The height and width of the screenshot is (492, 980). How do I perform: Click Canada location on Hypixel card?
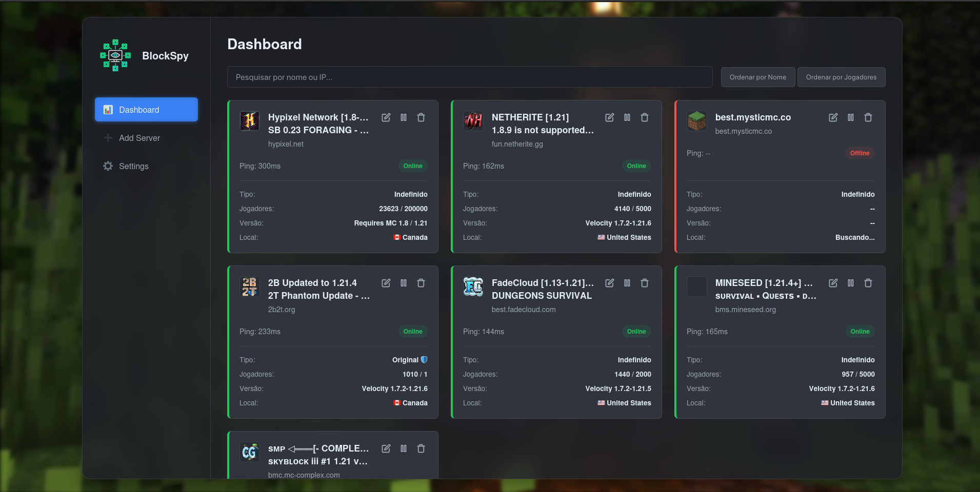tap(411, 237)
